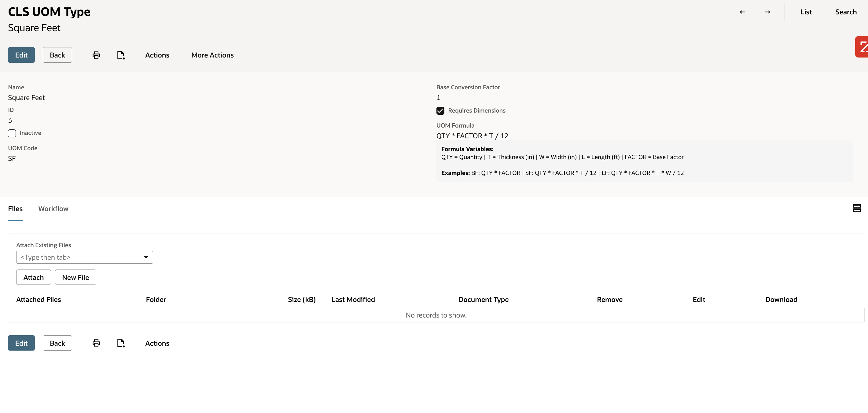The width and height of the screenshot is (868, 413).
Task: Click the New File button
Action: pyautogui.click(x=75, y=277)
